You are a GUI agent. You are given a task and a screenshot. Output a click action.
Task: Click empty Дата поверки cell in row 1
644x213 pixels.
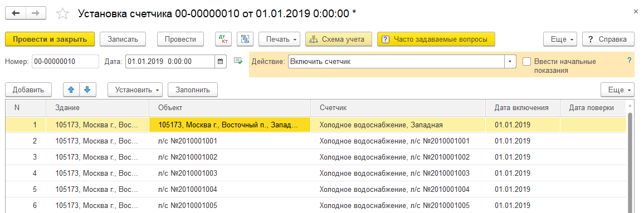593,125
